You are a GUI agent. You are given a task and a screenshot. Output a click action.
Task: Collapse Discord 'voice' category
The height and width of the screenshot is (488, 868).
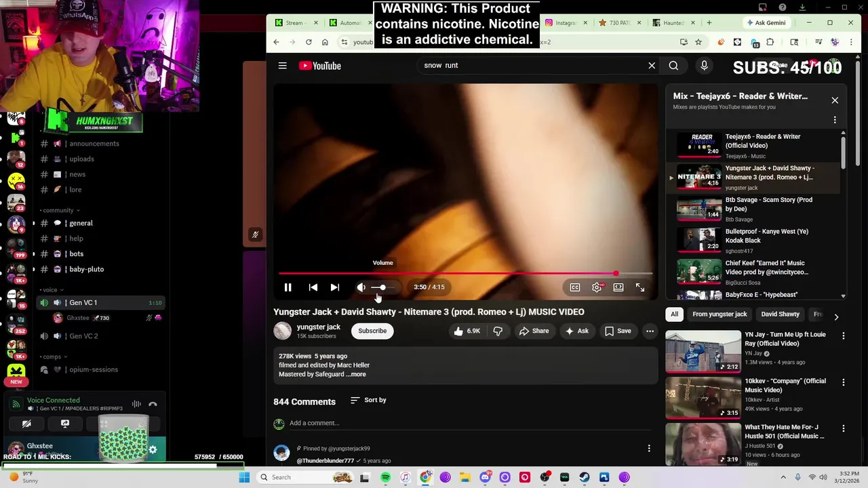pyautogui.click(x=52, y=289)
